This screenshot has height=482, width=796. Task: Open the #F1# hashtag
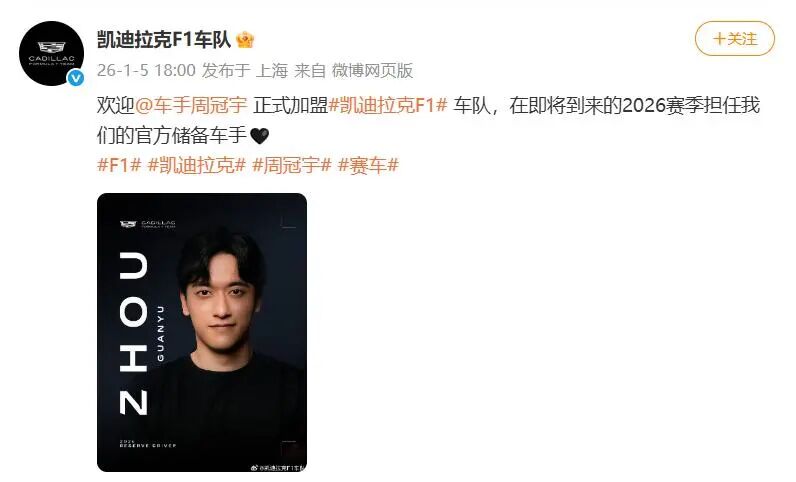point(119,165)
